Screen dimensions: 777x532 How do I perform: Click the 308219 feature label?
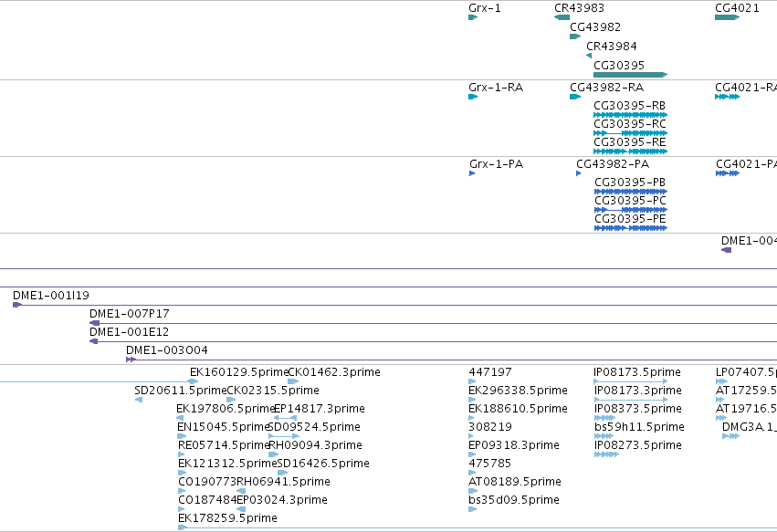[x=490, y=427]
